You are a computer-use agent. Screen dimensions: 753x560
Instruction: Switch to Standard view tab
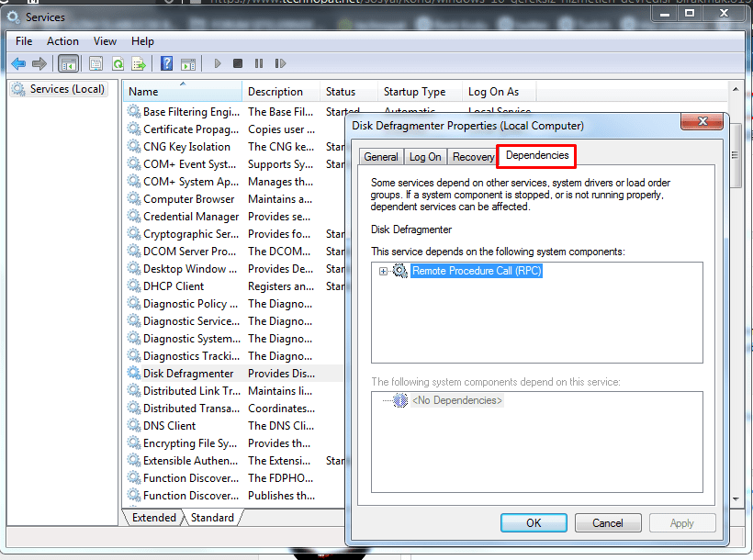(x=213, y=518)
